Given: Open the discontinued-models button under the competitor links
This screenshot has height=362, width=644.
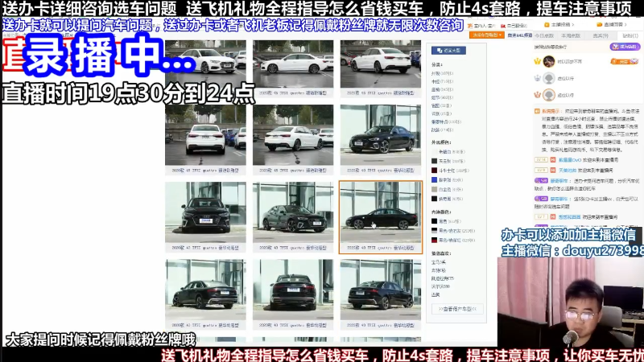Looking at the screenshot, I should (457, 309).
